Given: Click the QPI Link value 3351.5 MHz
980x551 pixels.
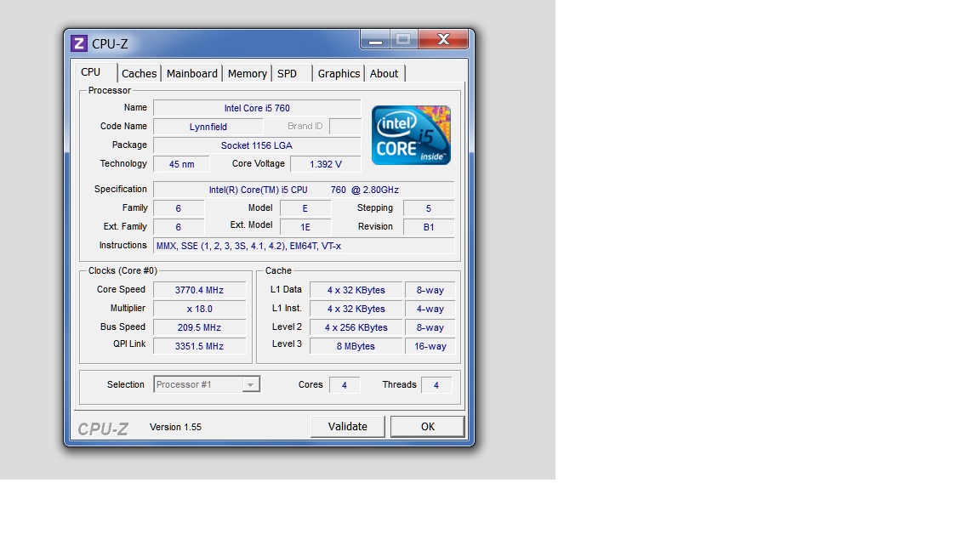Looking at the screenshot, I should click(x=199, y=346).
